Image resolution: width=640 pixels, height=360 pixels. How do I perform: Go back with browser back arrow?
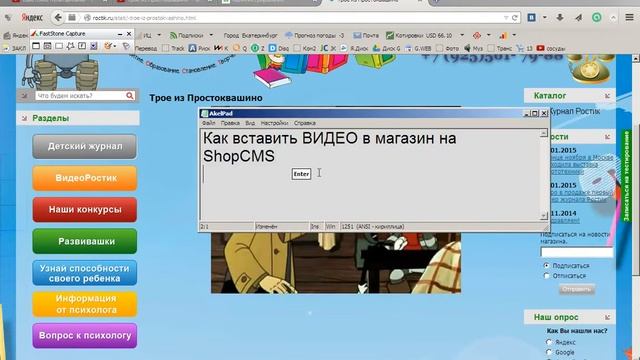[58, 18]
